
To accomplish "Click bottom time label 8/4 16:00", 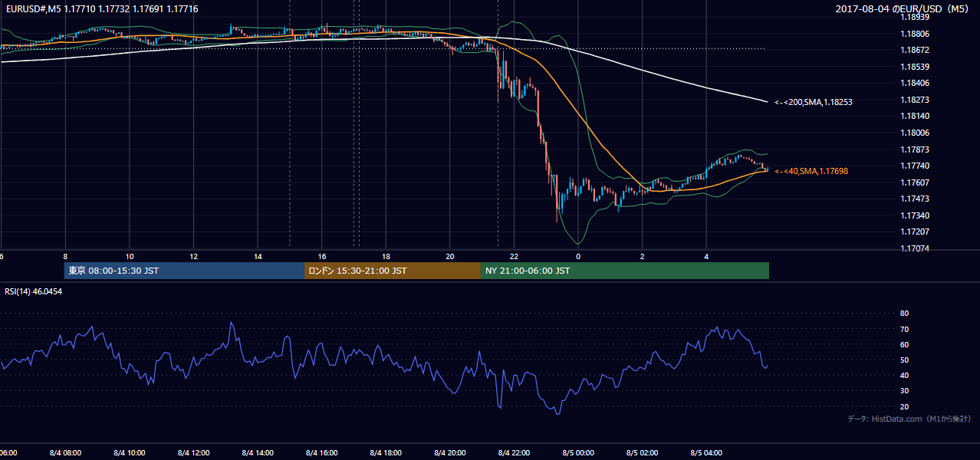I will pyautogui.click(x=322, y=453).
